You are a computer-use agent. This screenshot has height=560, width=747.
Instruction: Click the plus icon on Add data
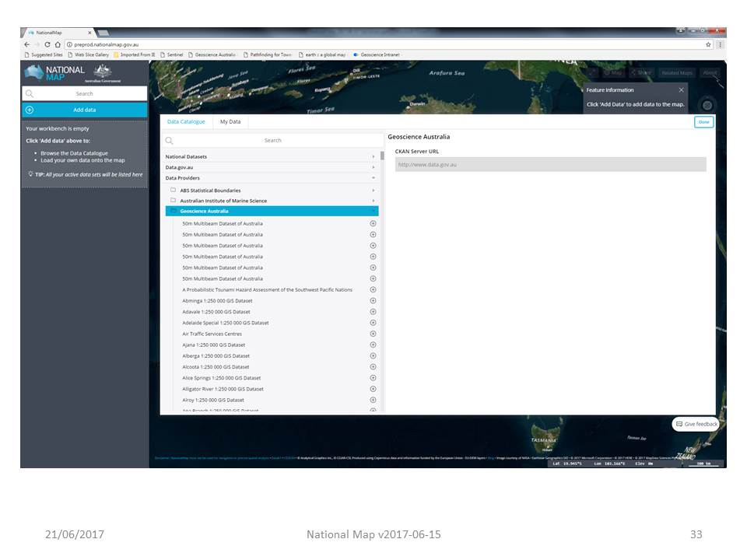[x=30, y=110]
